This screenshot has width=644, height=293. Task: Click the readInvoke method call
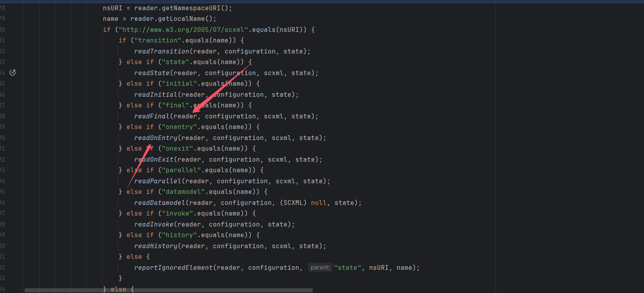154,225
